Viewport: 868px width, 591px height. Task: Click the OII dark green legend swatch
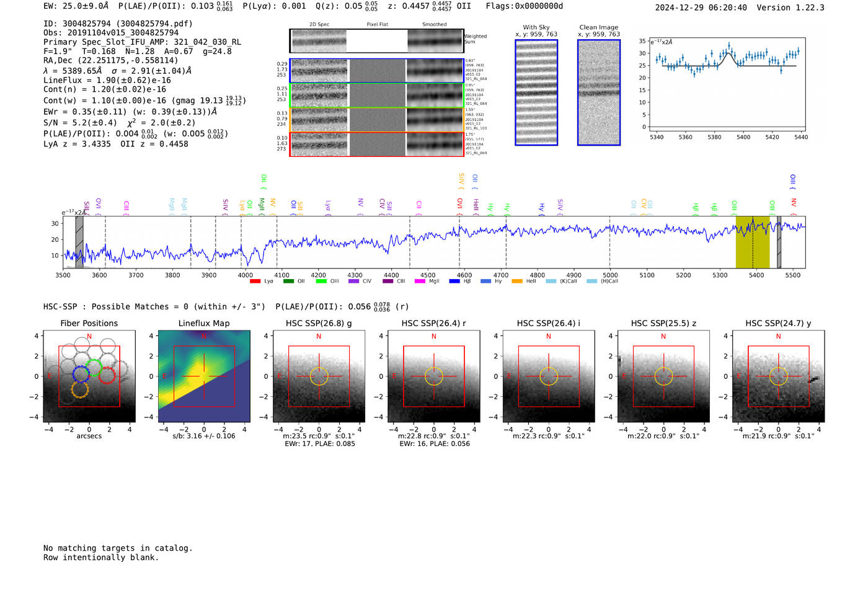288,282
